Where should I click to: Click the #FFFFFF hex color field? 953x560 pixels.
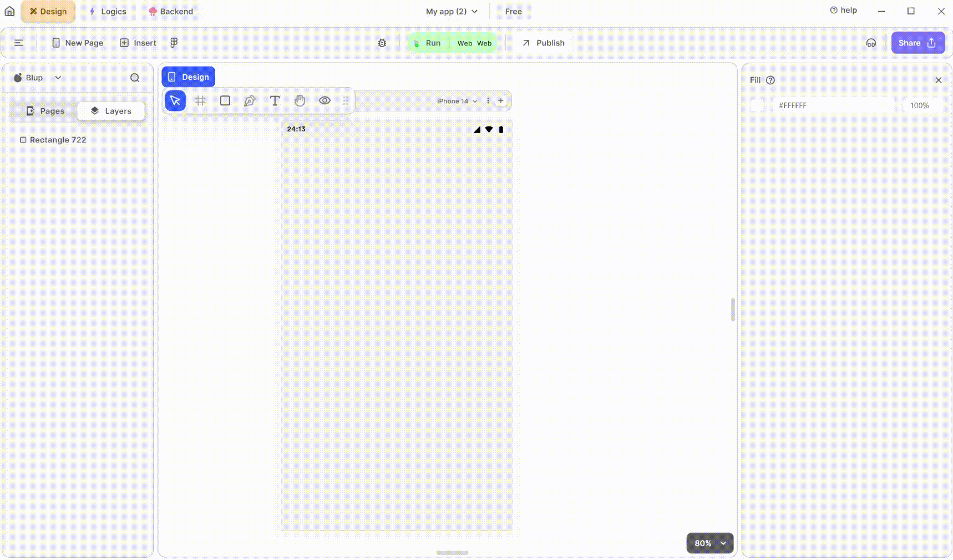pos(833,105)
